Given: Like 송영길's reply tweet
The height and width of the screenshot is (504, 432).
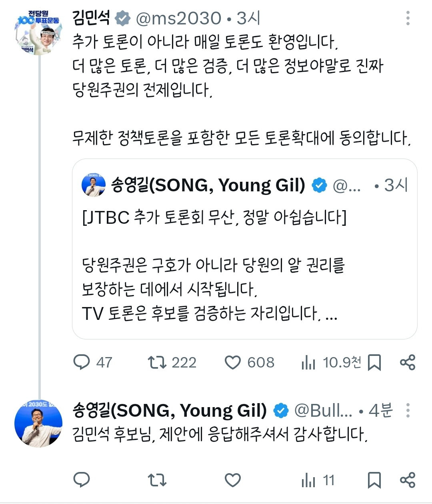Looking at the screenshot, I should pyautogui.click(x=233, y=480).
